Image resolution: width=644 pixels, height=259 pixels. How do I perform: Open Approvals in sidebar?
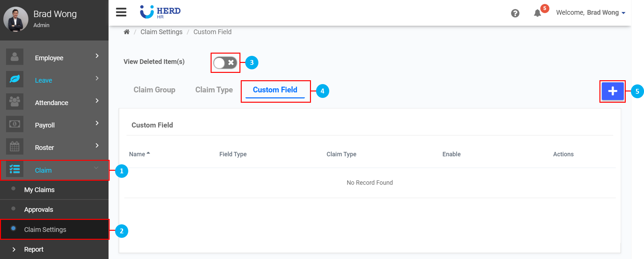pyautogui.click(x=39, y=210)
